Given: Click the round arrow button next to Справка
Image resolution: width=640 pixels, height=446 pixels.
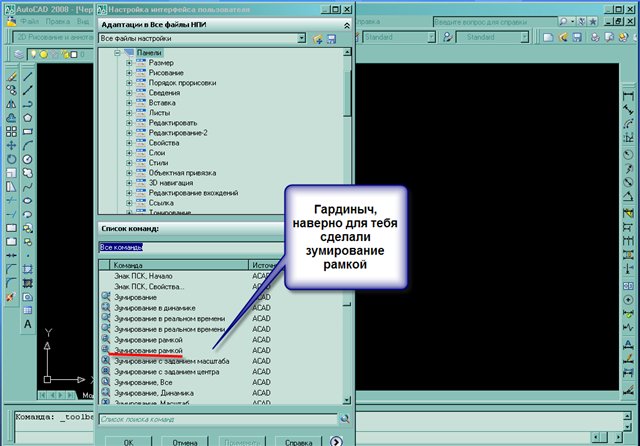Looking at the screenshot, I should (x=337, y=440).
